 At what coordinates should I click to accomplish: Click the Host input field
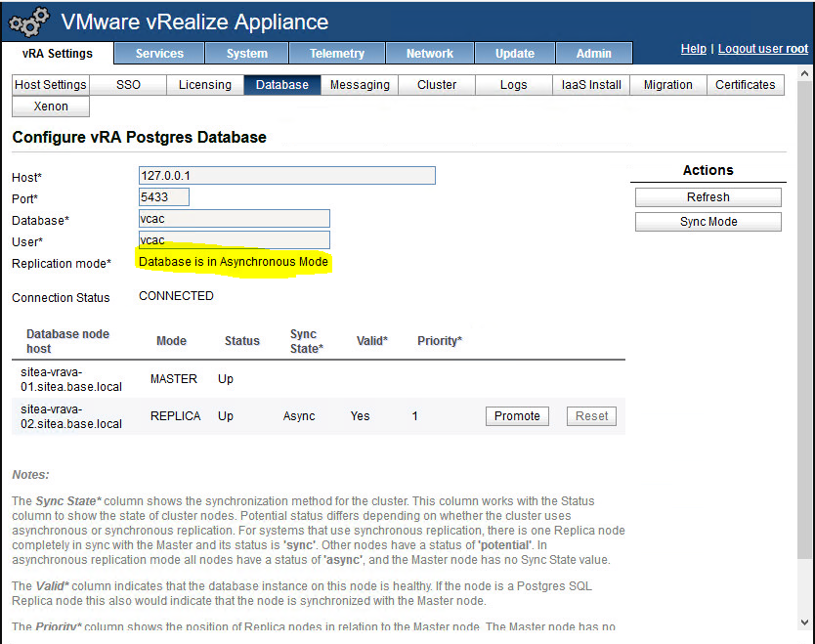tap(286, 176)
